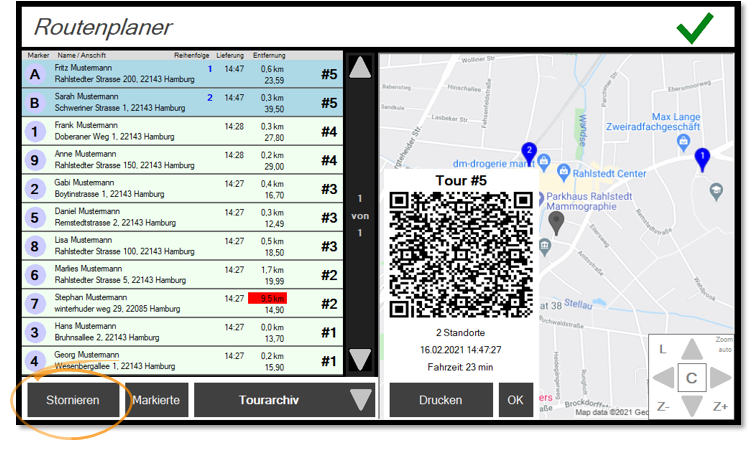Pan map right with arrow
The image size is (748, 450).
point(720,378)
